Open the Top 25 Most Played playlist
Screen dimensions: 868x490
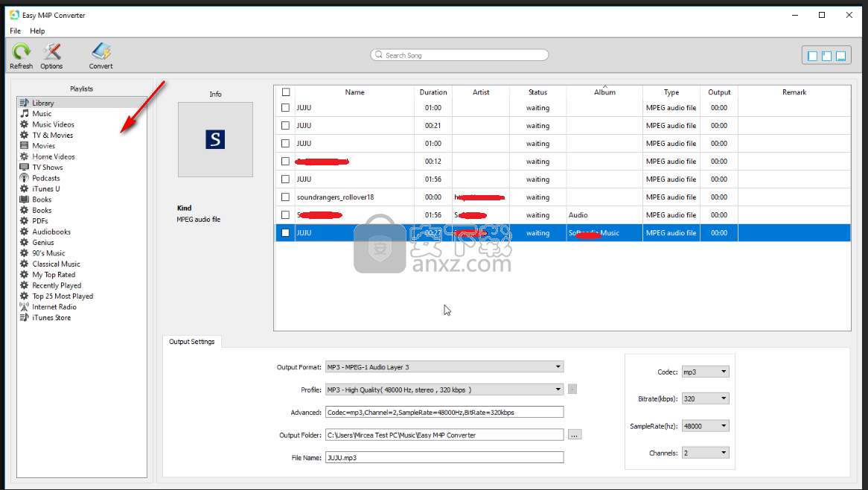tap(63, 296)
